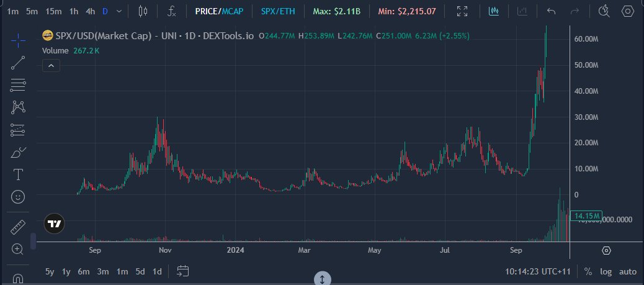Open the indicators fx menu
This screenshot has width=644, height=285.
172,11
